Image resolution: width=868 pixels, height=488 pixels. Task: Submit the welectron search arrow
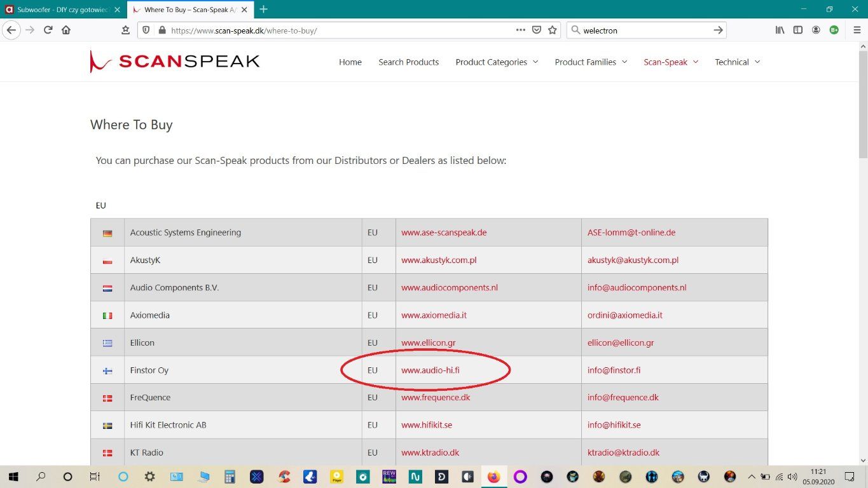[718, 30]
